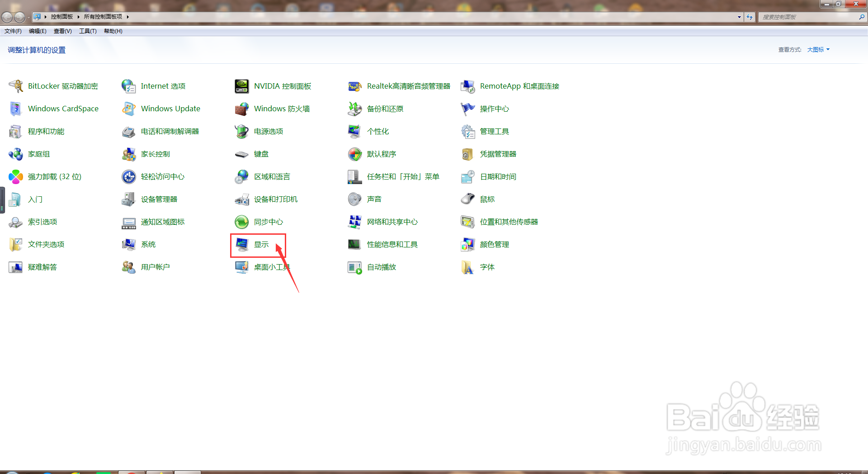Open 用户帐户 link
Viewport: 868px width, 474px height.
click(x=156, y=267)
